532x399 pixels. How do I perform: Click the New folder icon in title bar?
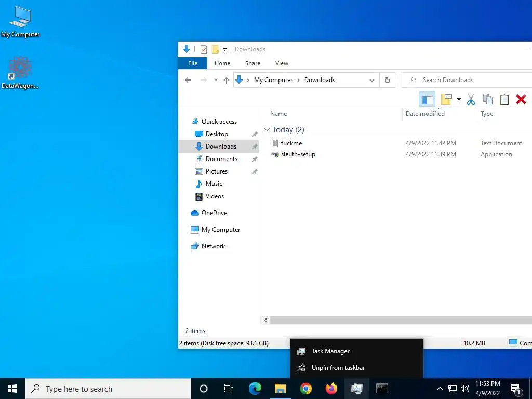tap(215, 49)
